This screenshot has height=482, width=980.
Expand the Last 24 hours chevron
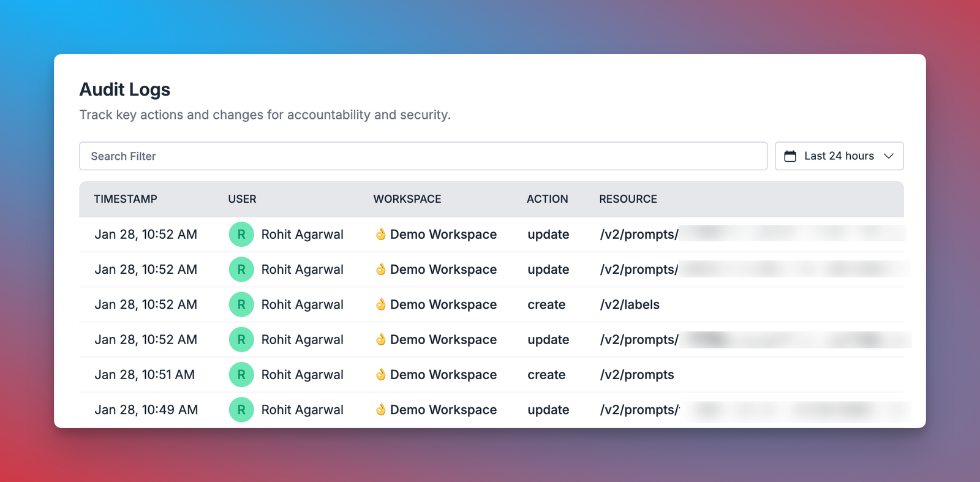[x=889, y=156]
